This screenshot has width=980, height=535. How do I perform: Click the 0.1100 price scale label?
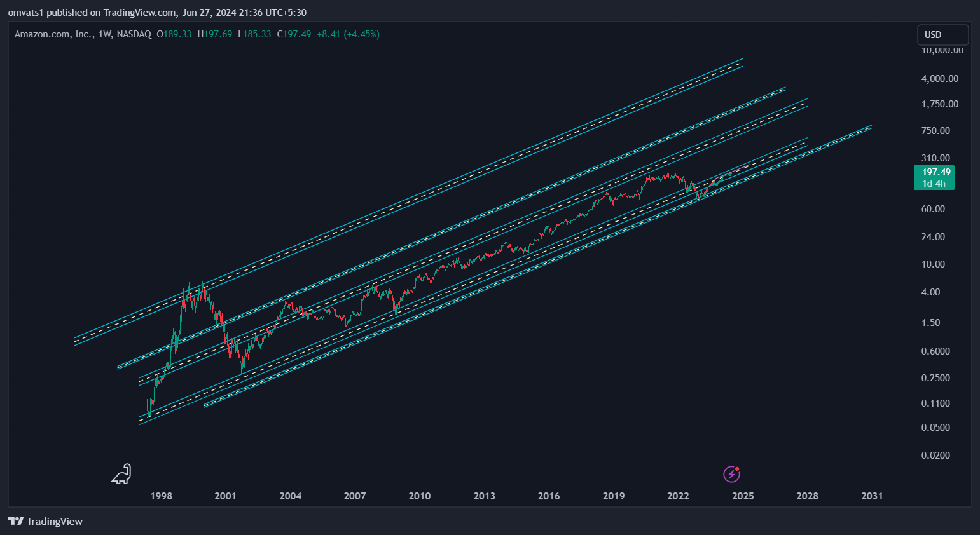(935, 403)
